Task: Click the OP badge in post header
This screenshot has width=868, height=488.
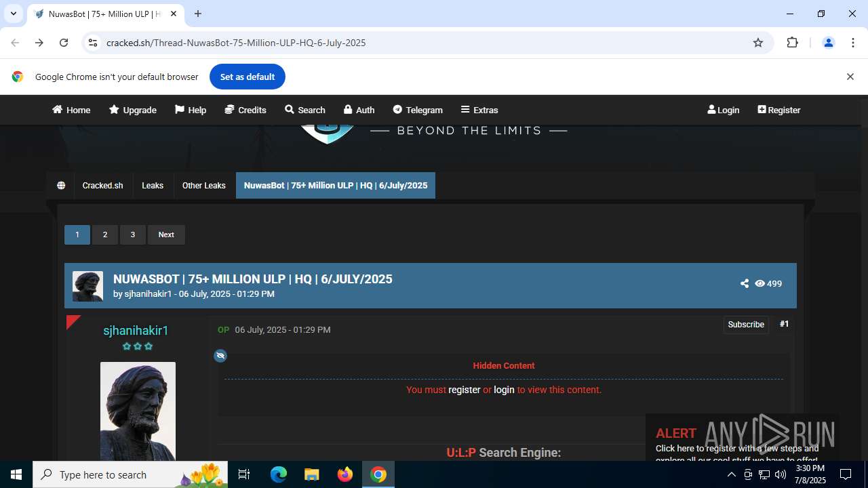Action: pyautogui.click(x=223, y=330)
